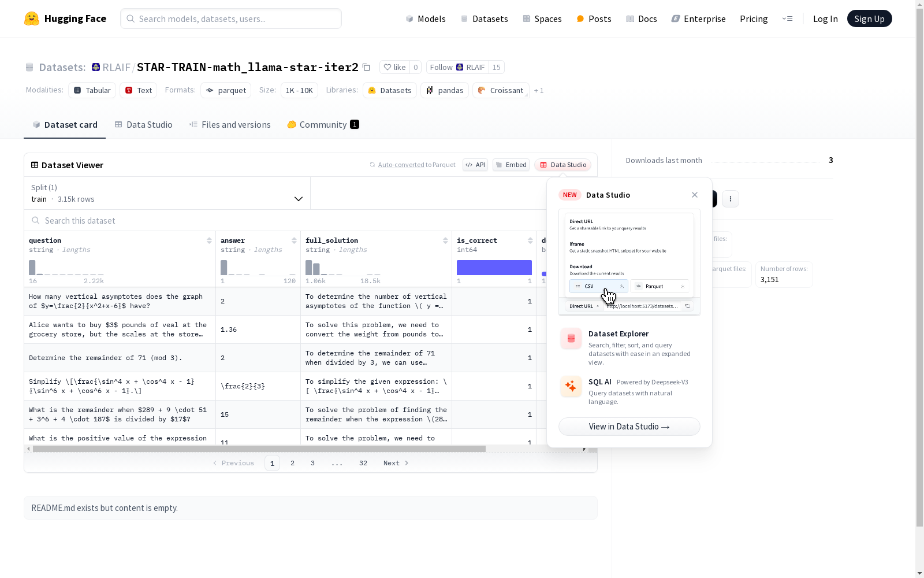This screenshot has width=924, height=578.
Task: Close the Data Studio popup
Action: tap(695, 195)
